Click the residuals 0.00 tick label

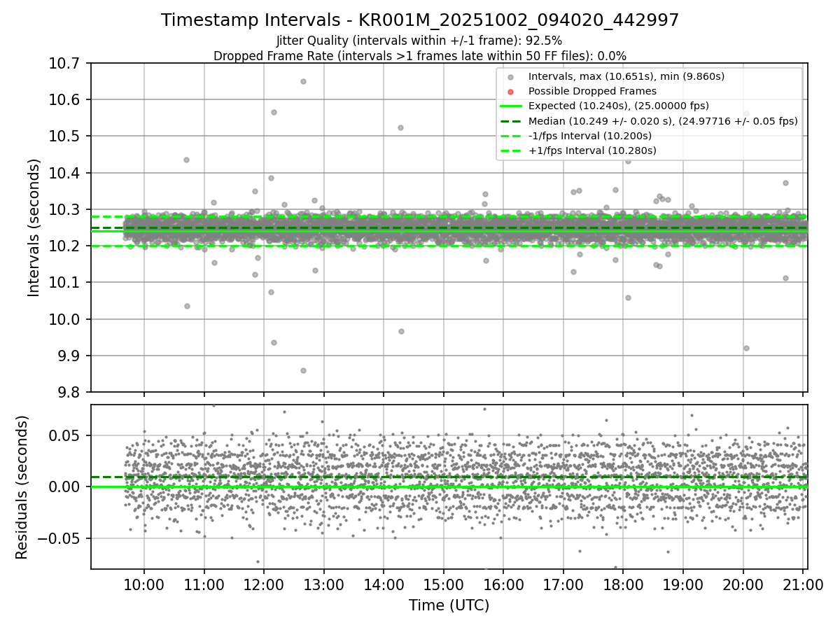[x=66, y=486]
